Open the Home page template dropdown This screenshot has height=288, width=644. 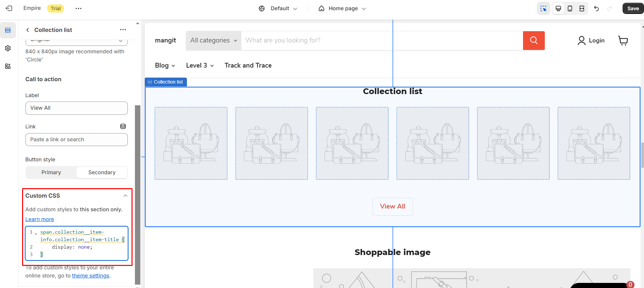click(342, 8)
